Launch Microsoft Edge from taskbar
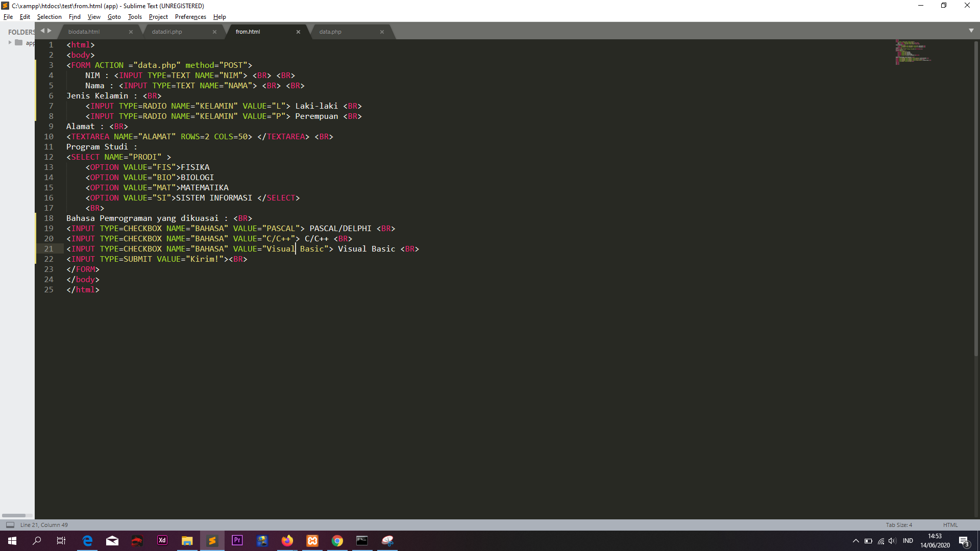Viewport: 980px width, 551px height. point(87,541)
